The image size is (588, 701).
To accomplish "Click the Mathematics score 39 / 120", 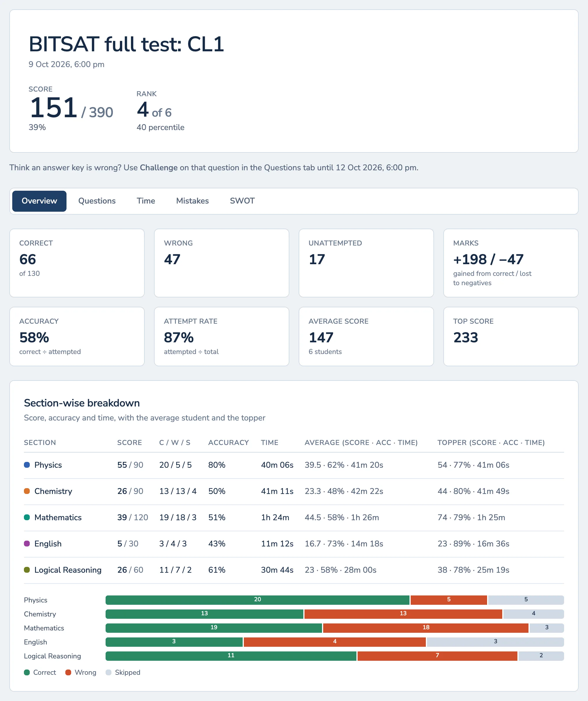I will pyautogui.click(x=132, y=517).
